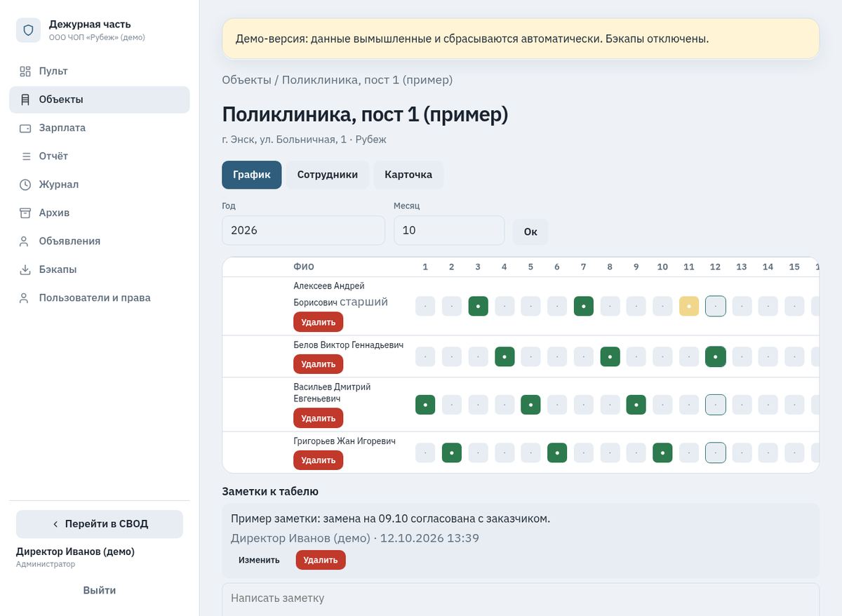
Task: Toggle Алексеев cell on day 12
Action: click(715, 306)
